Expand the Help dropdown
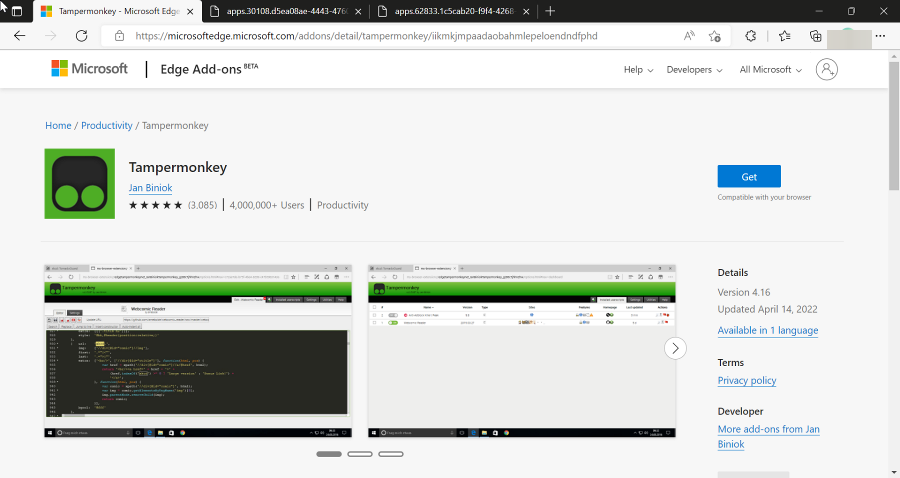 [638, 69]
